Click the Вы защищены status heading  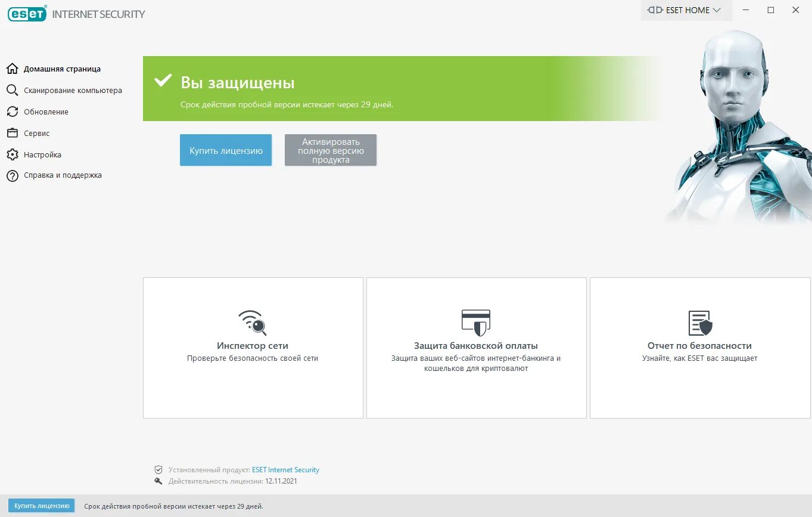click(238, 83)
